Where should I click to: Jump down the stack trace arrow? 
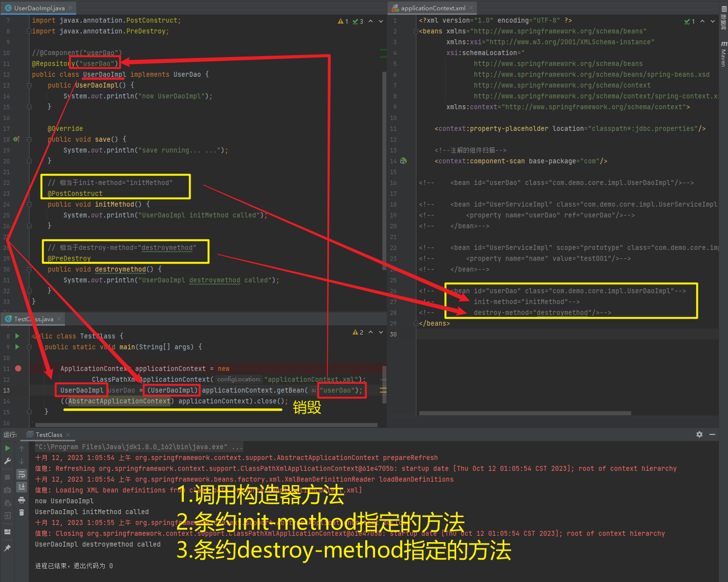tap(22, 461)
